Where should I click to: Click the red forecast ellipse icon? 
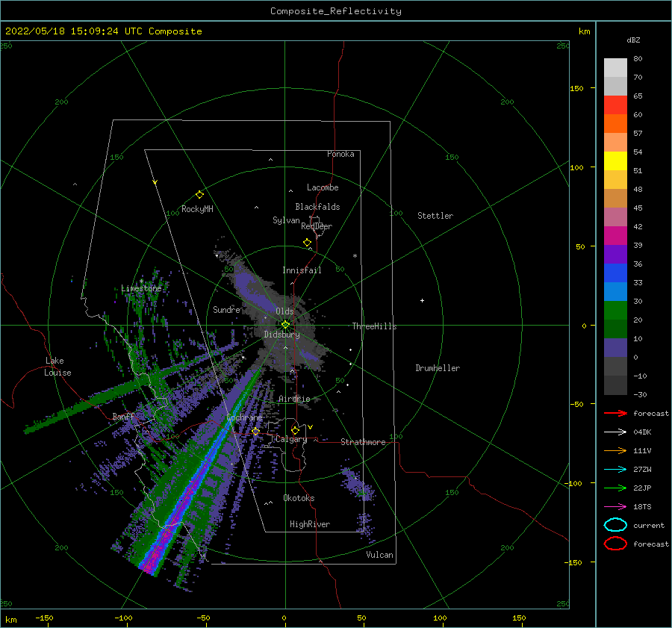(x=615, y=544)
